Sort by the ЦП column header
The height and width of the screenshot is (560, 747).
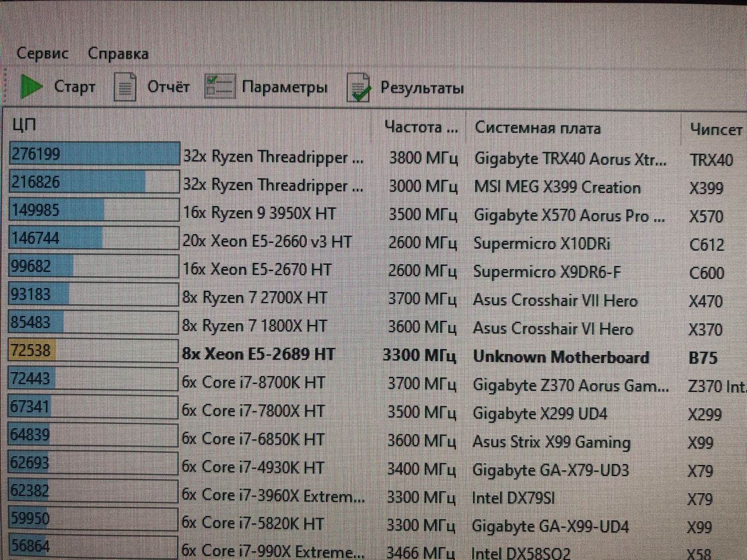pos(24,124)
